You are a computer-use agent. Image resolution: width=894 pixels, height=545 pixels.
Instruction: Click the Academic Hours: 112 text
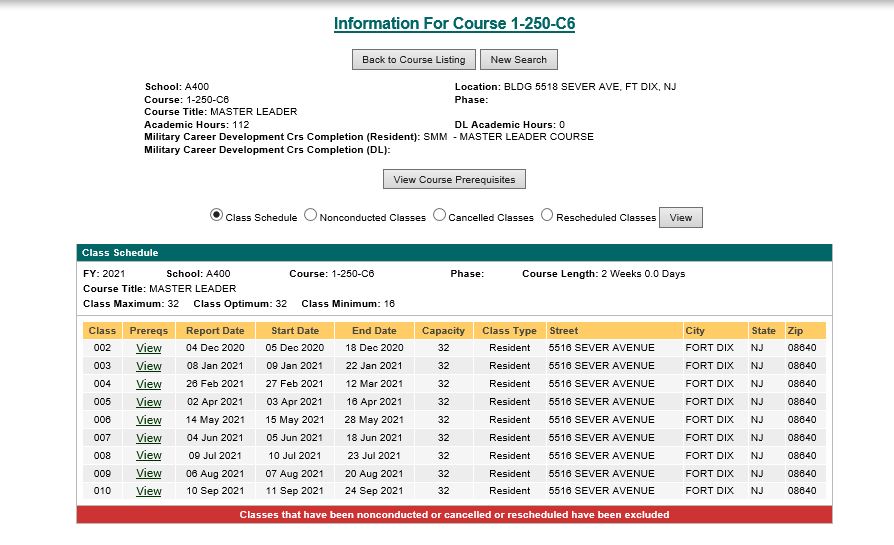coord(197,124)
